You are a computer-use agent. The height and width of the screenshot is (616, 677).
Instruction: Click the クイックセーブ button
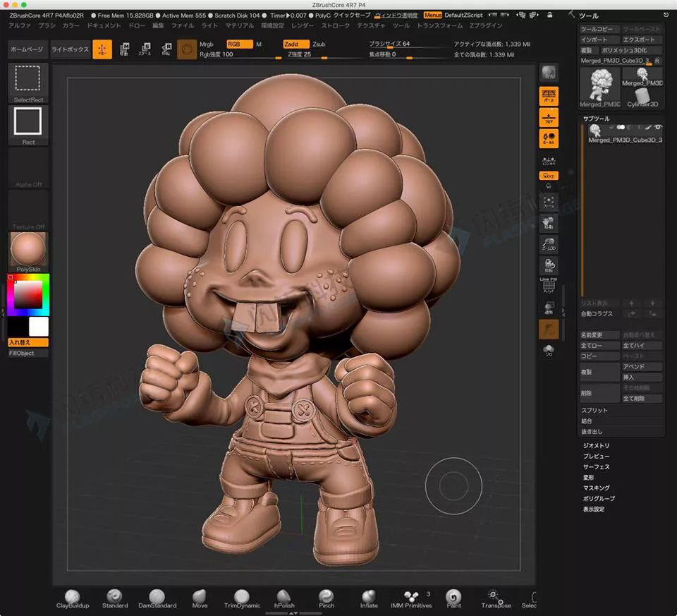352,15
